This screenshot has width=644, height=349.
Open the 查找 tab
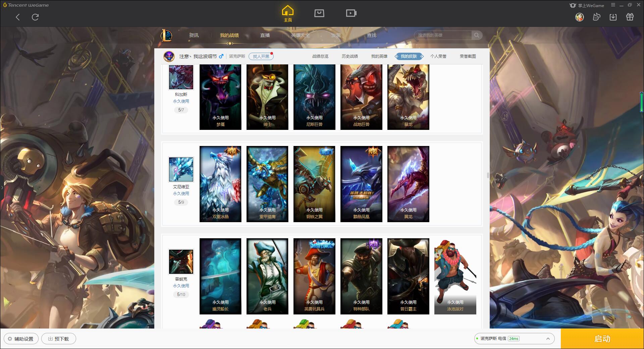tap(372, 35)
